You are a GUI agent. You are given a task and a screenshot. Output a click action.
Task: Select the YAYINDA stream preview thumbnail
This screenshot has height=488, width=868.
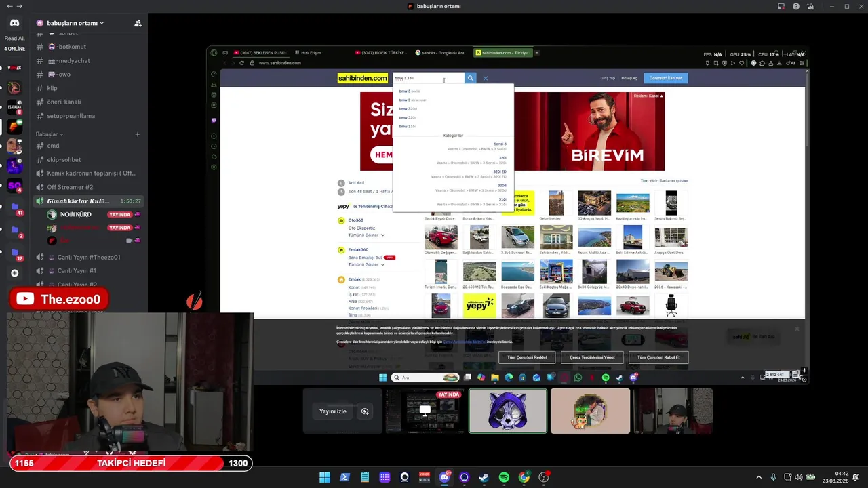coord(425,411)
